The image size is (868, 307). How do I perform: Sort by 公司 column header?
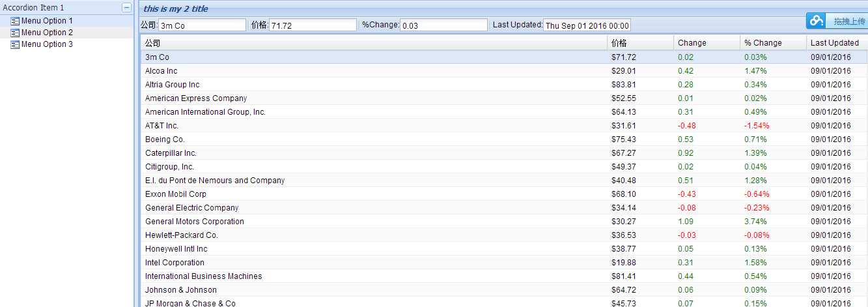coord(374,43)
